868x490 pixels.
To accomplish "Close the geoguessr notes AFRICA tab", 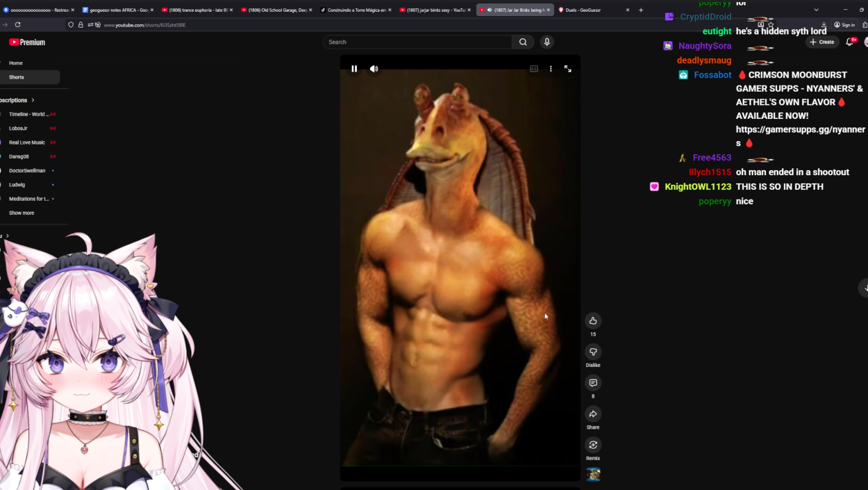I will point(151,10).
